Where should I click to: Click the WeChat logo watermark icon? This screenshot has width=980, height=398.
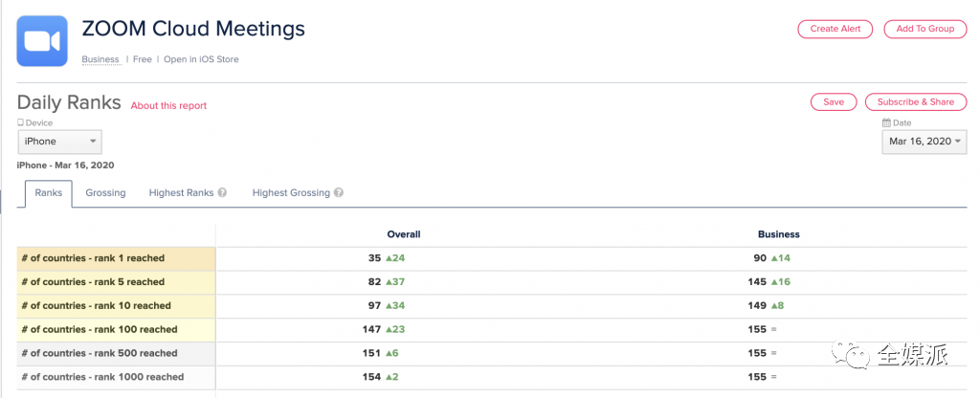tap(853, 357)
